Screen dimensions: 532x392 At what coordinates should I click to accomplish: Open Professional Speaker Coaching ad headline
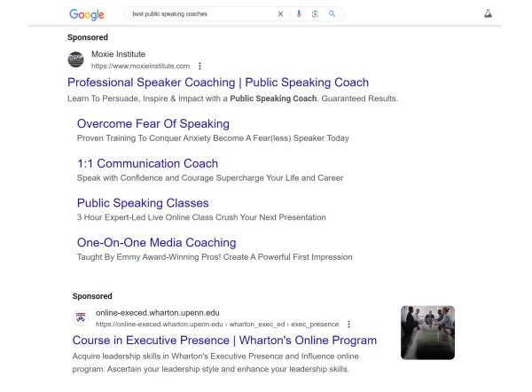(218, 82)
